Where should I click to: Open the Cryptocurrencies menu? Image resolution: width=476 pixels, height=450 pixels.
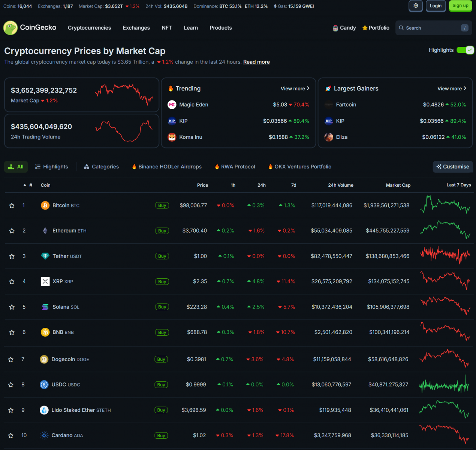89,28
